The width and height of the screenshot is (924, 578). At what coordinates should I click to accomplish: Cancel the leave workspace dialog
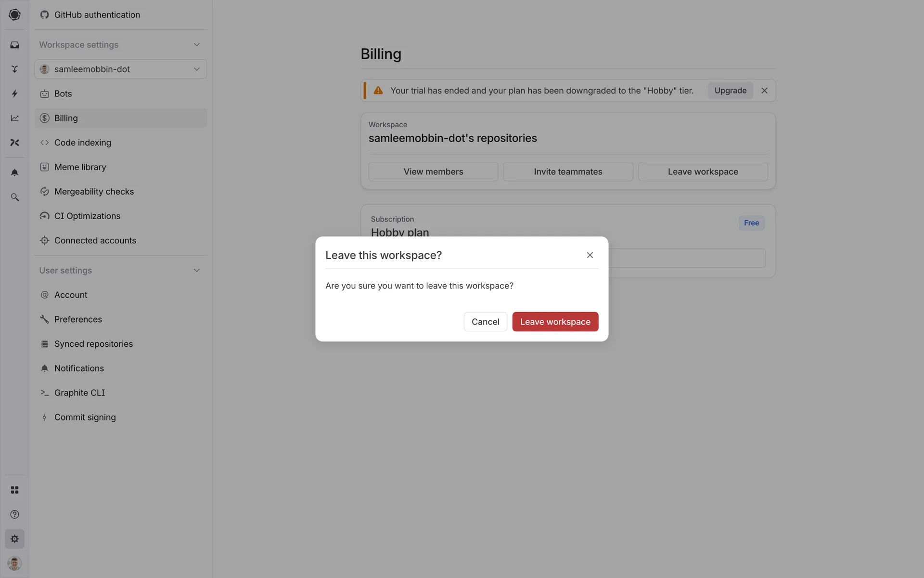[x=485, y=322]
